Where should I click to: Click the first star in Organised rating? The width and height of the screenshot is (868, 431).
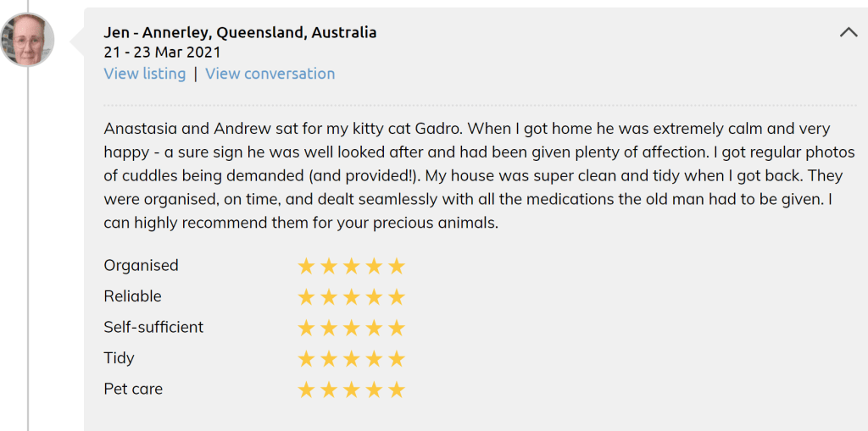click(x=306, y=267)
